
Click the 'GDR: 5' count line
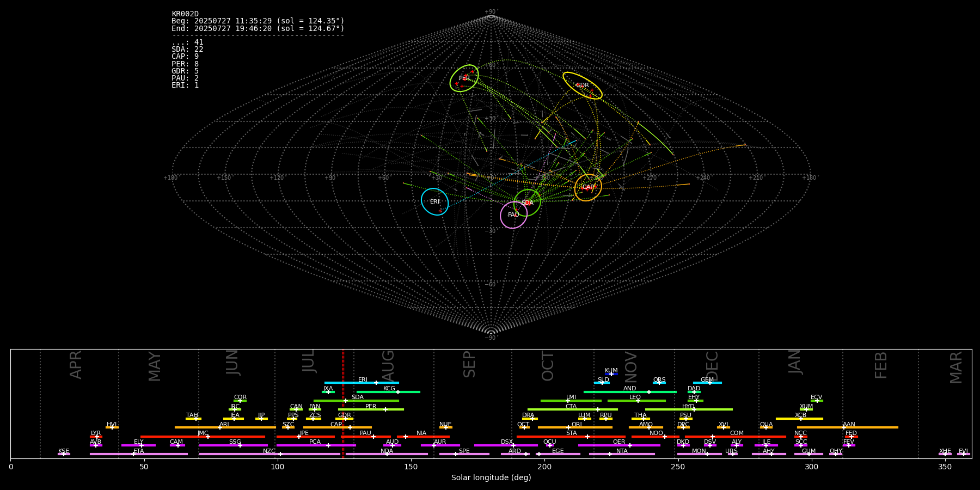[185, 71]
